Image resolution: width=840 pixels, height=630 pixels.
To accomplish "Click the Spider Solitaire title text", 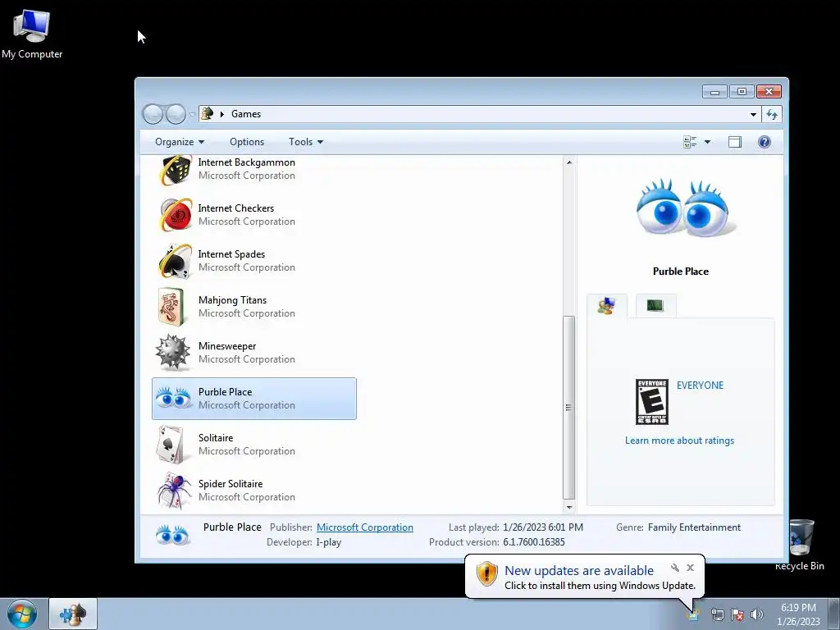I will (231, 484).
